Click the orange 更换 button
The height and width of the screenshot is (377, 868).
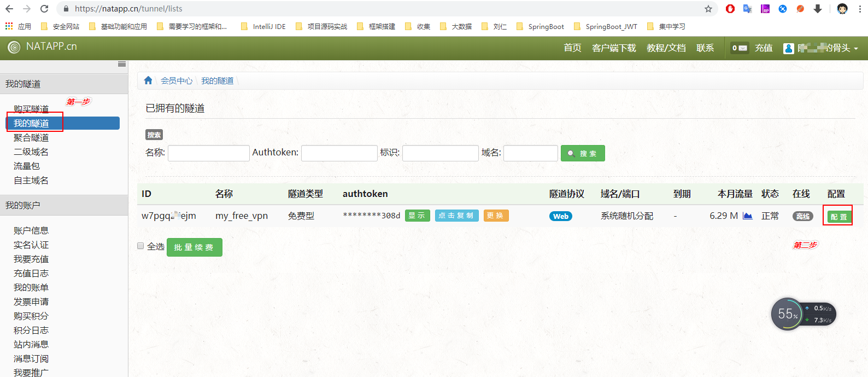point(496,216)
